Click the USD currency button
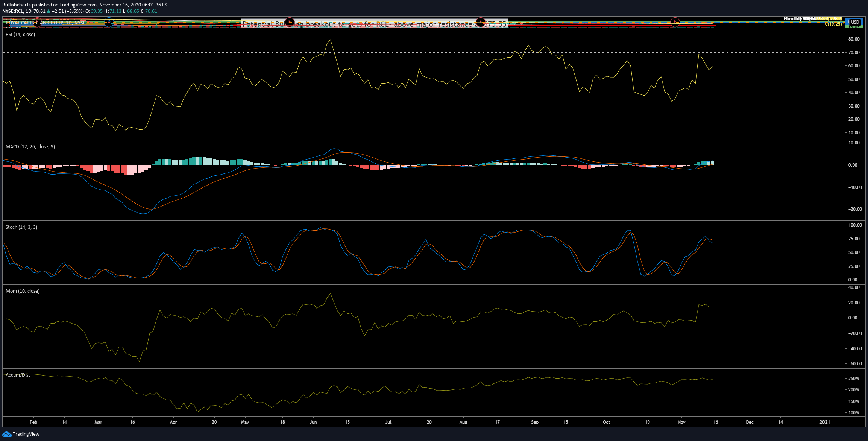 point(855,22)
